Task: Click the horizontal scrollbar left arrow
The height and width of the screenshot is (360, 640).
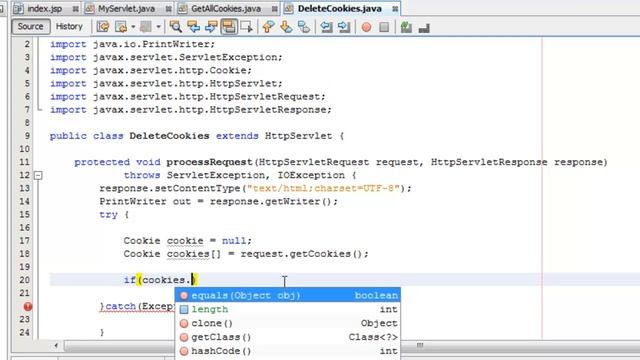Action: 56,346
